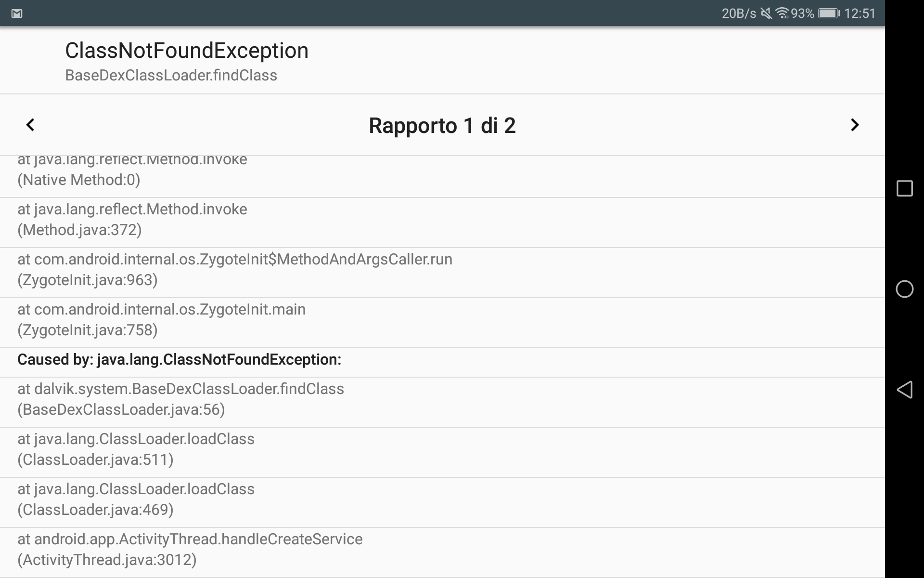Viewport: 924px width, 578px height.
Task: Select the ZygoteInit$MethodAndArgsCaller.run stack line
Action: click(x=235, y=270)
